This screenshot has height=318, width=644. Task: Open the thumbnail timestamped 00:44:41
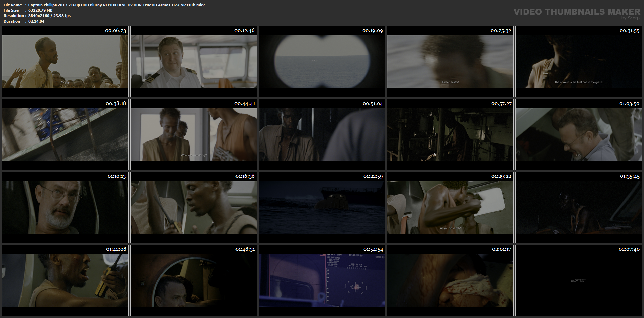point(194,134)
